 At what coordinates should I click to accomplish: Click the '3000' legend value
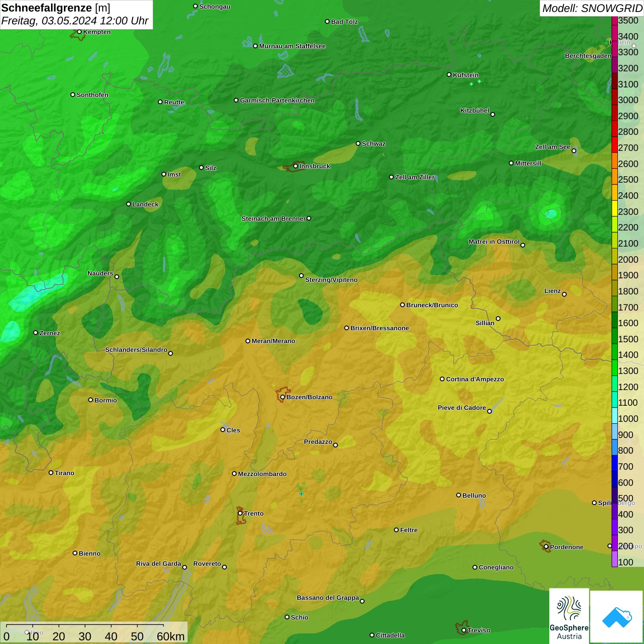[x=628, y=100]
